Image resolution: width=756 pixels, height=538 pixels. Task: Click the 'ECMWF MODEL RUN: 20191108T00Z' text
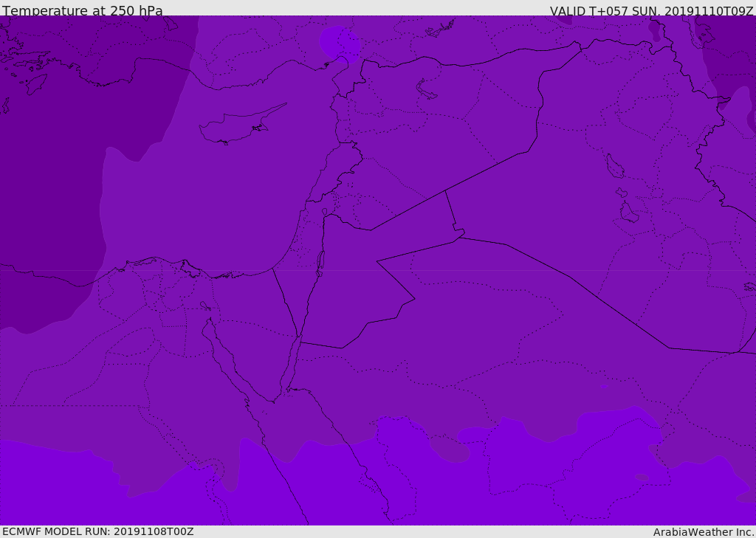(98, 531)
